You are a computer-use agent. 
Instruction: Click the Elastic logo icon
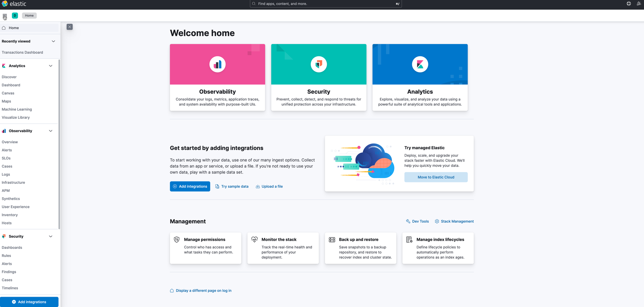5,4
